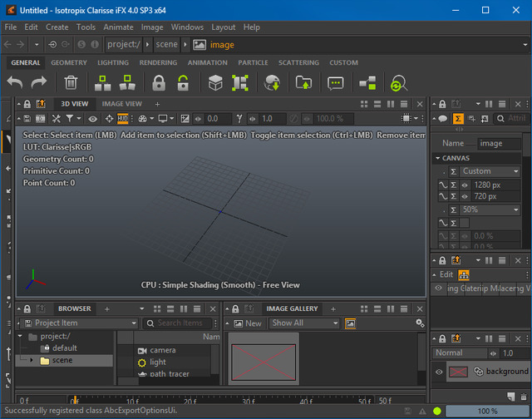
Task: Toggle the orange sigma button in attribute editor
Action: (x=458, y=119)
